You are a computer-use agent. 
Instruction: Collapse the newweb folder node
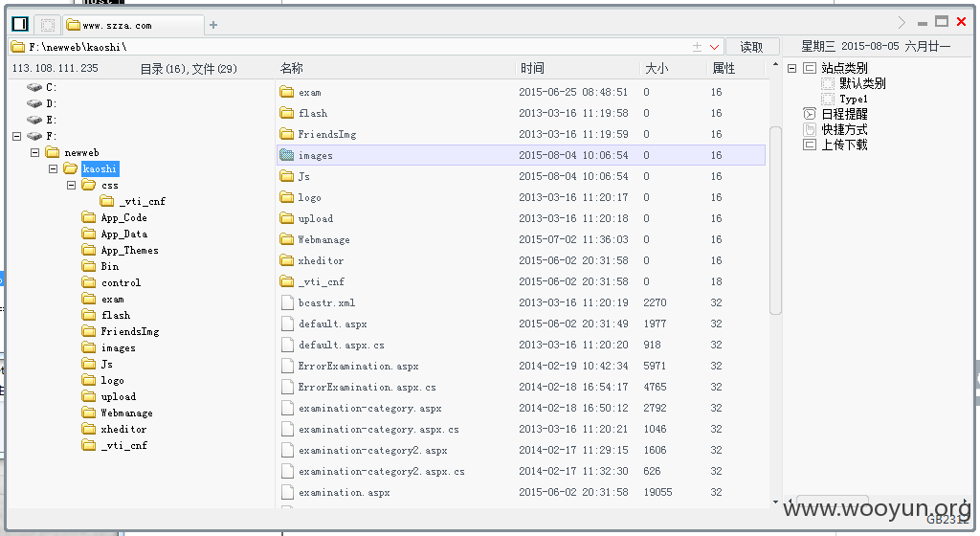(x=35, y=152)
